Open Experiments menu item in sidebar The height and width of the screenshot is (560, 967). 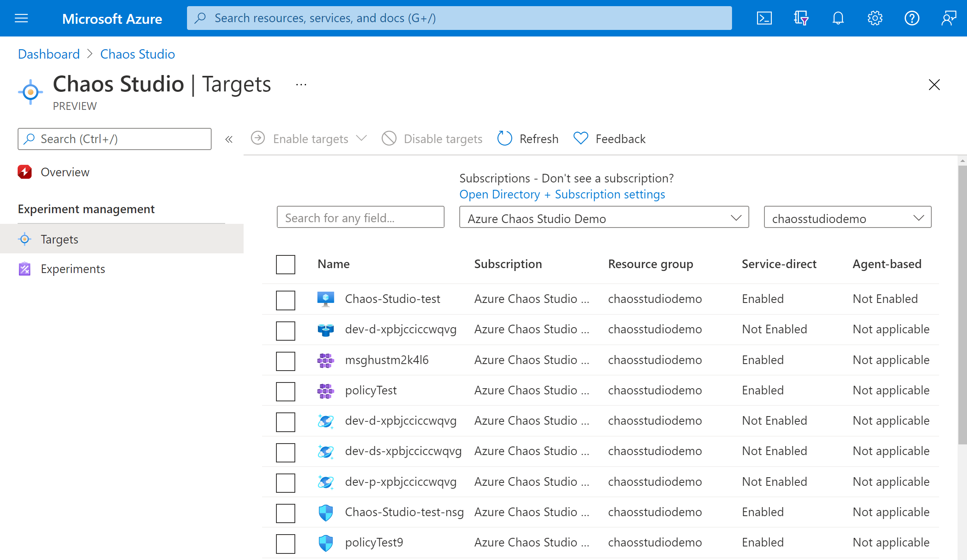coord(73,269)
